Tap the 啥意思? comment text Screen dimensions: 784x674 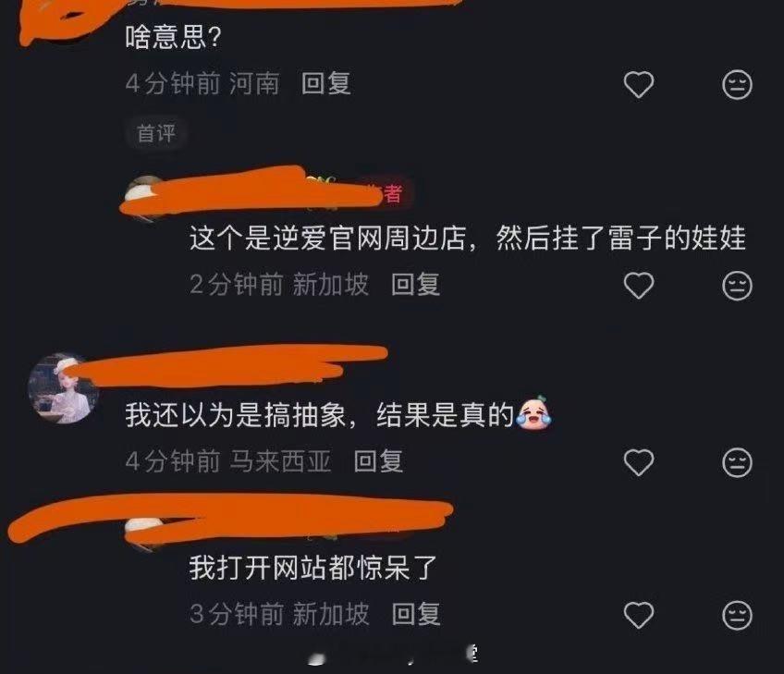[x=173, y=37]
